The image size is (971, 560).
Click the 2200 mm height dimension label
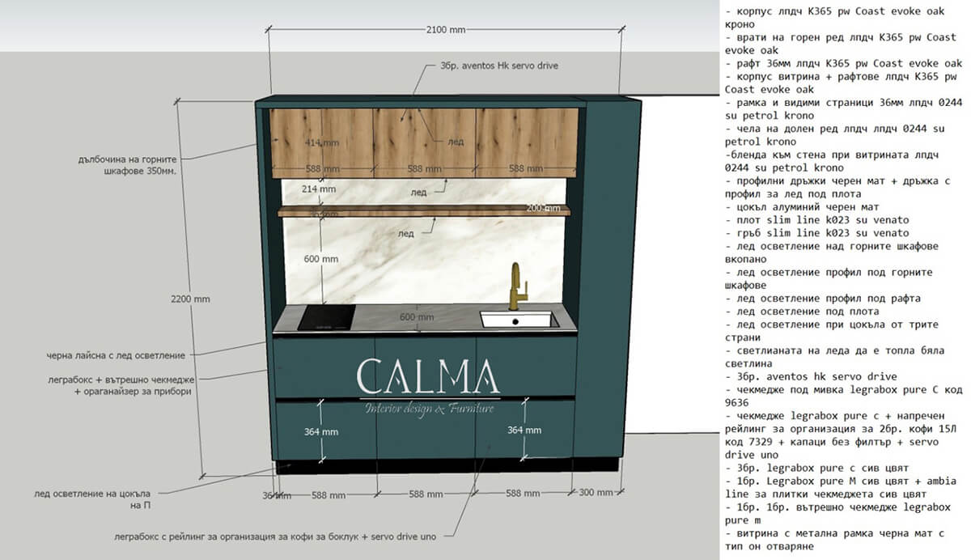point(190,299)
